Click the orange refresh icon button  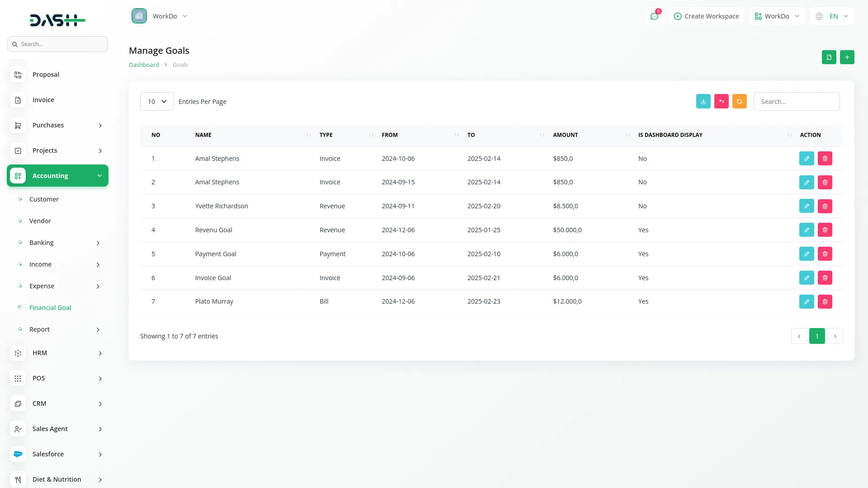(739, 102)
